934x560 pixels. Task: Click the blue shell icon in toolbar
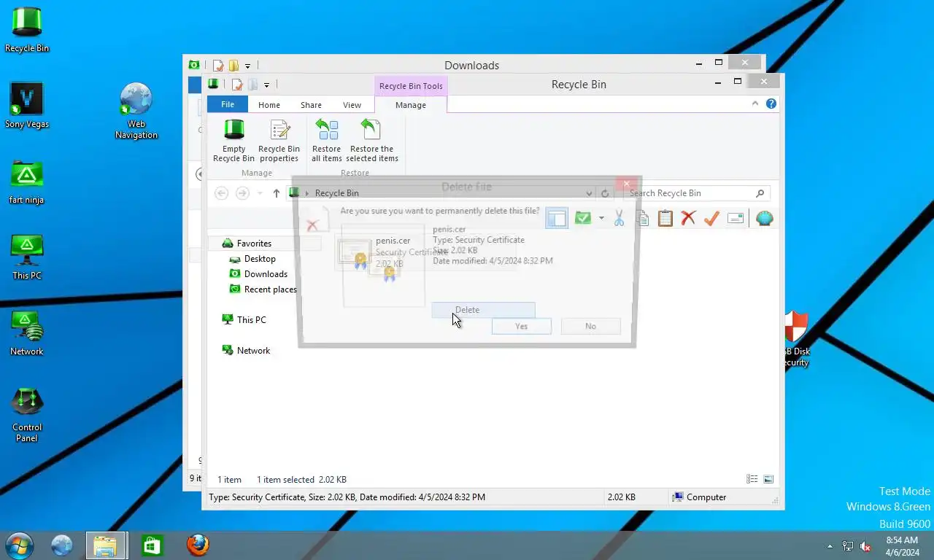click(764, 218)
